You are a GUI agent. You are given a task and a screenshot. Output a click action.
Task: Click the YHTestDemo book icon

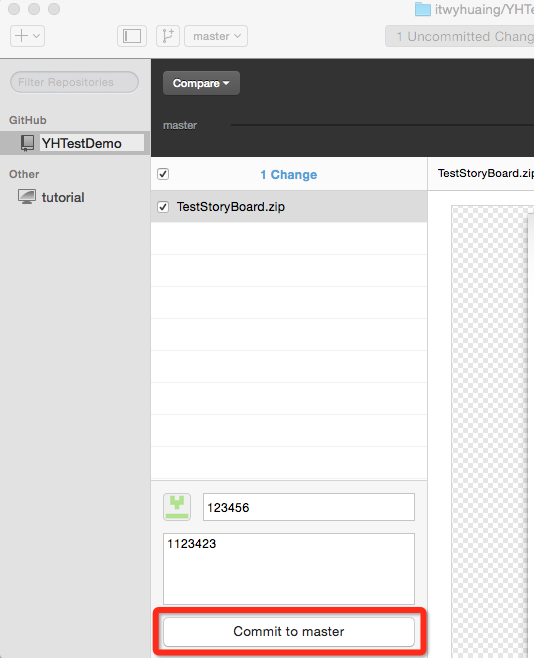tap(28, 143)
